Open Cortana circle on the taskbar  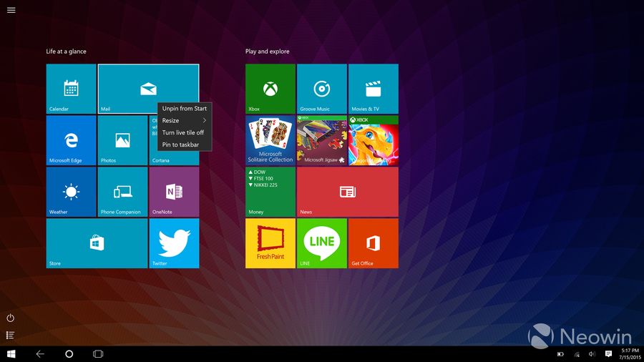point(69,354)
